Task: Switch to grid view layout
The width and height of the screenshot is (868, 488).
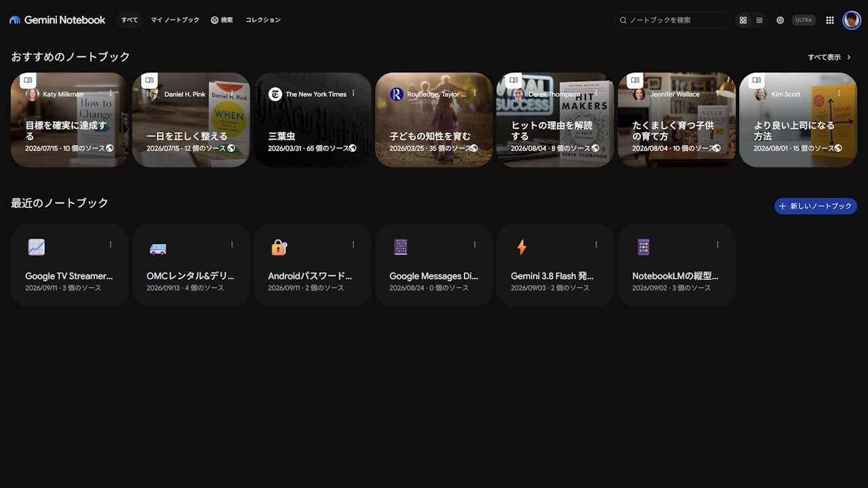Action: pyautogui.click(x=743, y=20)
